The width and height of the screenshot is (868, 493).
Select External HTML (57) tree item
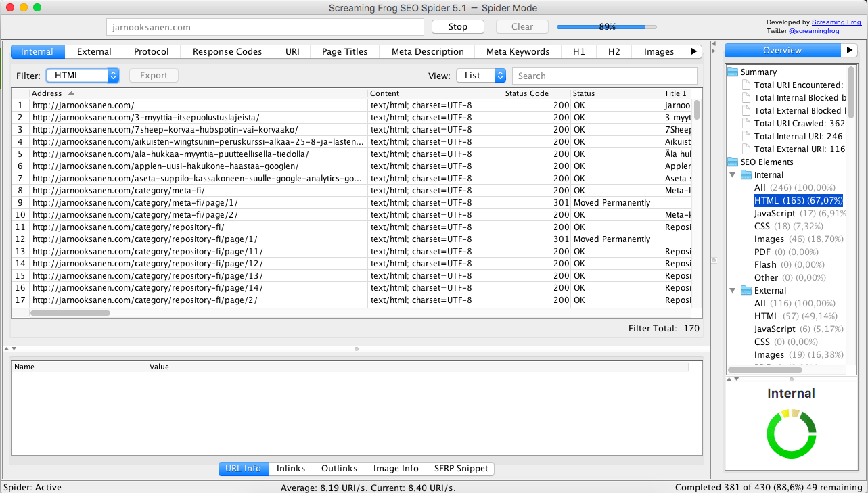click(796, 316)
